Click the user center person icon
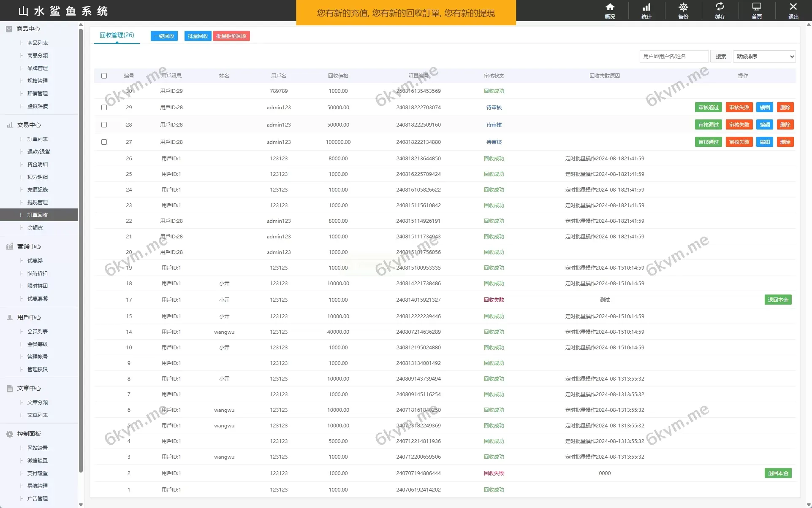812x508 pixels. click(9, 317)
